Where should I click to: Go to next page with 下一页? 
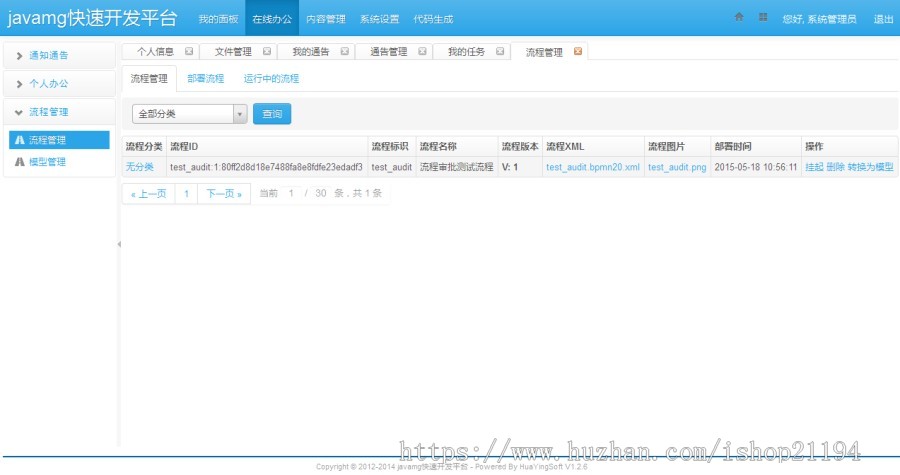(x=224, y=193)
